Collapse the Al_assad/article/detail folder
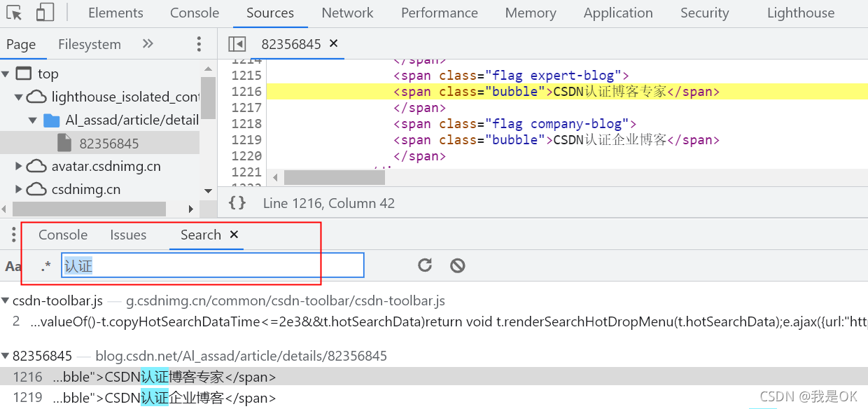This screenshot has height=409, width=868. [x=32, y=120]
